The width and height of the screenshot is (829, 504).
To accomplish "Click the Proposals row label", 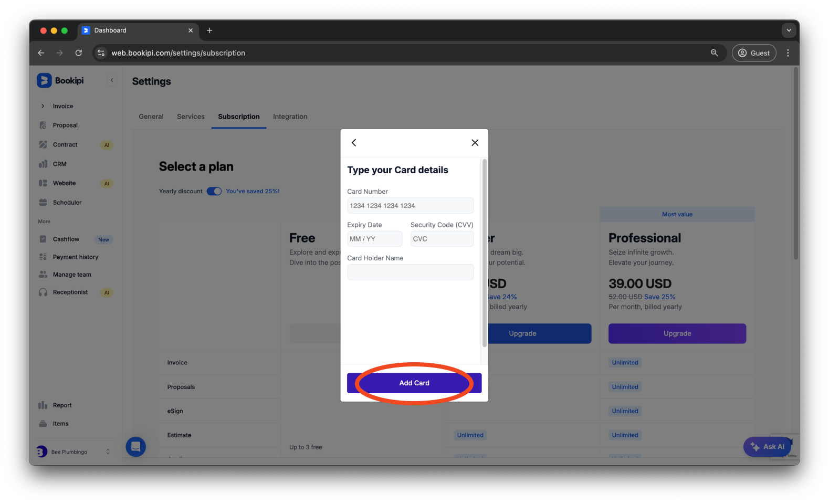I will [x=181, y=387].
